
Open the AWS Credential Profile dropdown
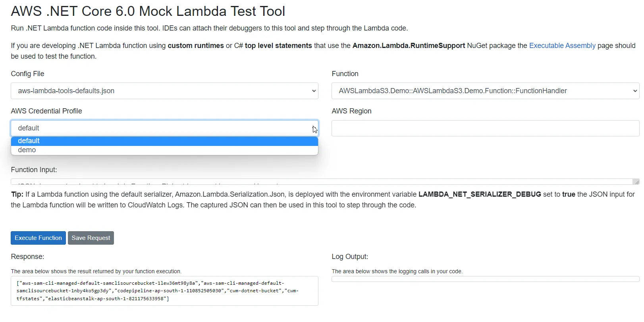click(x=164, y=128)
